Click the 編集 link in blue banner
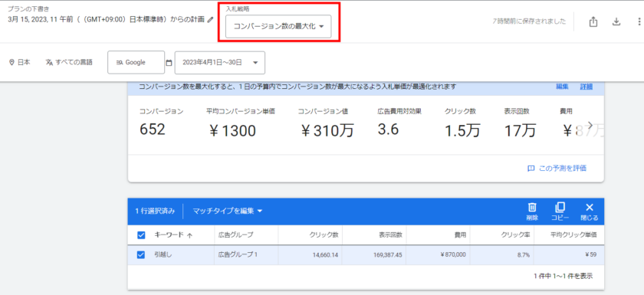The height and width of the screenshot is (295, 644). click(x=562, y=87)
